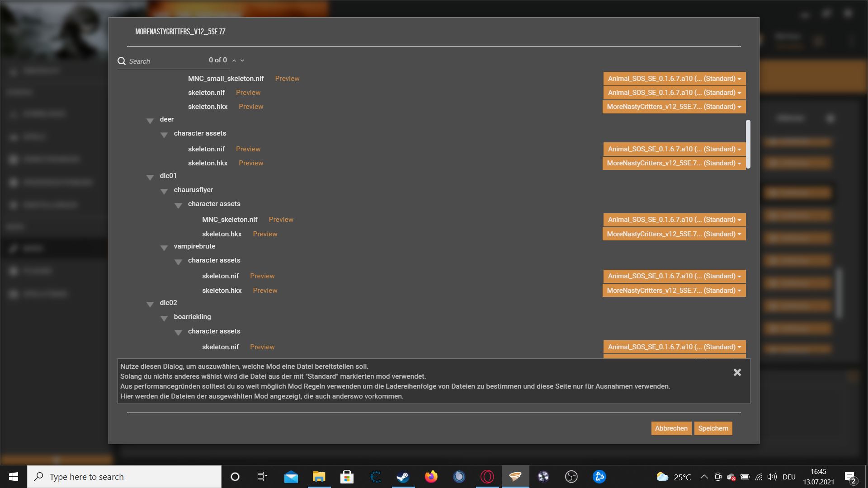The height and width of the screenshot is (488, 868).
Task: Click the Meet Now camera tray icon
Action: click(718, 477)
